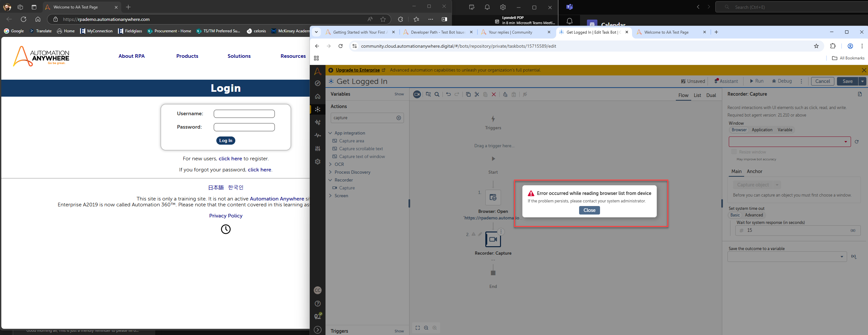Image resolution: width=868 pixels, height=335 pixels.
Task: Switch to Developer Path - Test Bot Issue tab
Action: (437, 32)
